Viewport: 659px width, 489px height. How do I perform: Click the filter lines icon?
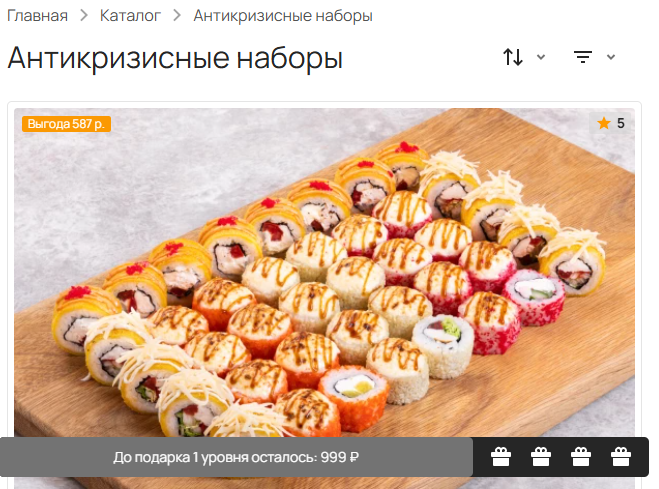tap(583, 57)
